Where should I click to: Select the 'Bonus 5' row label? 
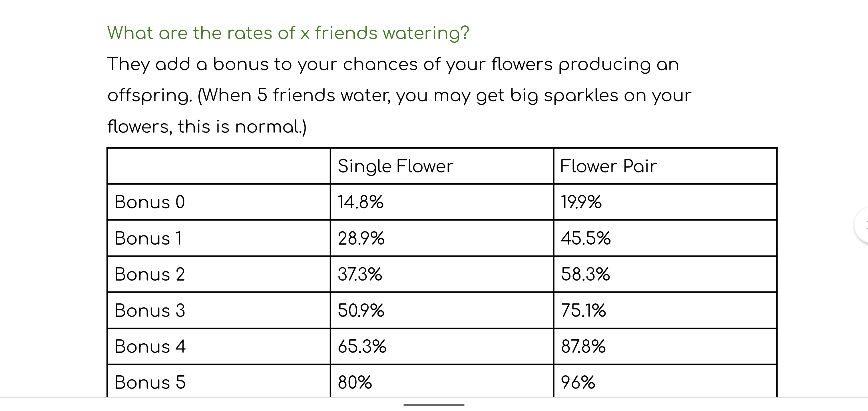click(x=150, y=382)
